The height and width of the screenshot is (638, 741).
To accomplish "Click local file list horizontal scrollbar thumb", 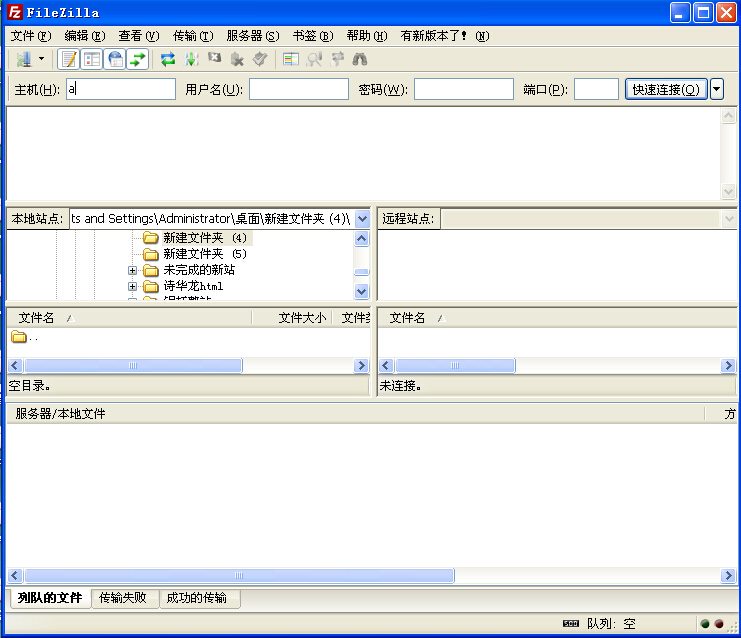I will pos(133,365).
